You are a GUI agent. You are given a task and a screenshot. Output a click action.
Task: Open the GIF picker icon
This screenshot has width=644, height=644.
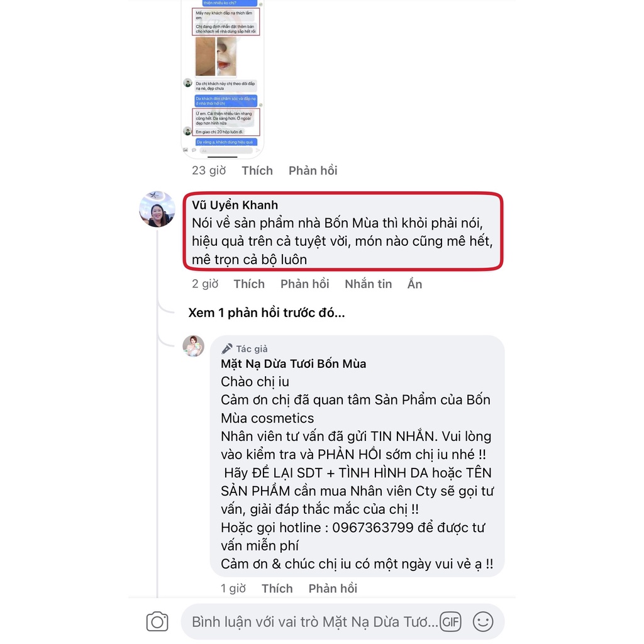coord(450,622)
